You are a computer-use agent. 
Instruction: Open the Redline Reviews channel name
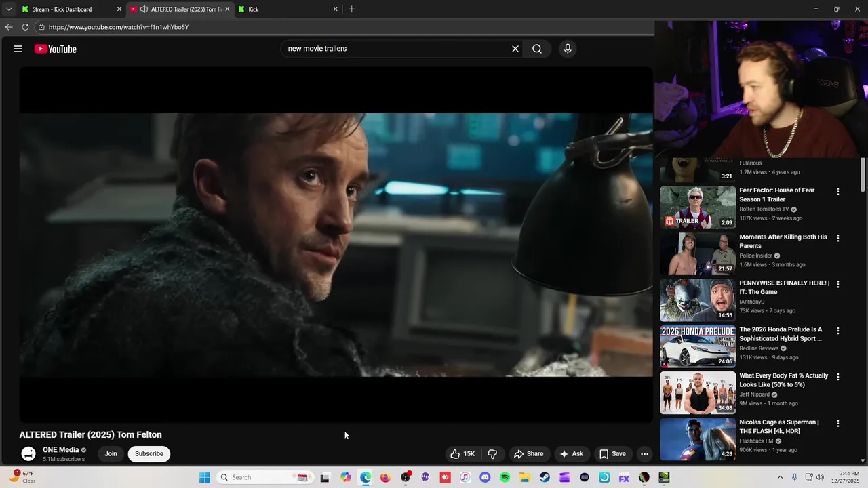759,348
